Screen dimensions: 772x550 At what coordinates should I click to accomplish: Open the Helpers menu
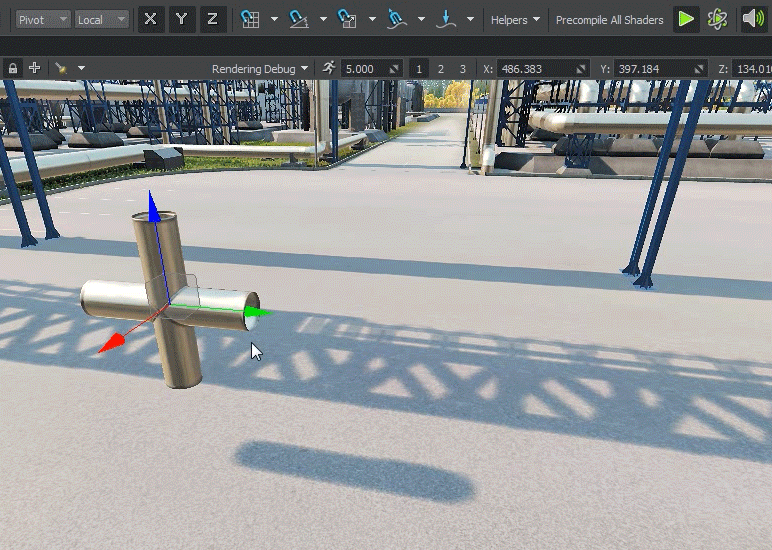515,19
